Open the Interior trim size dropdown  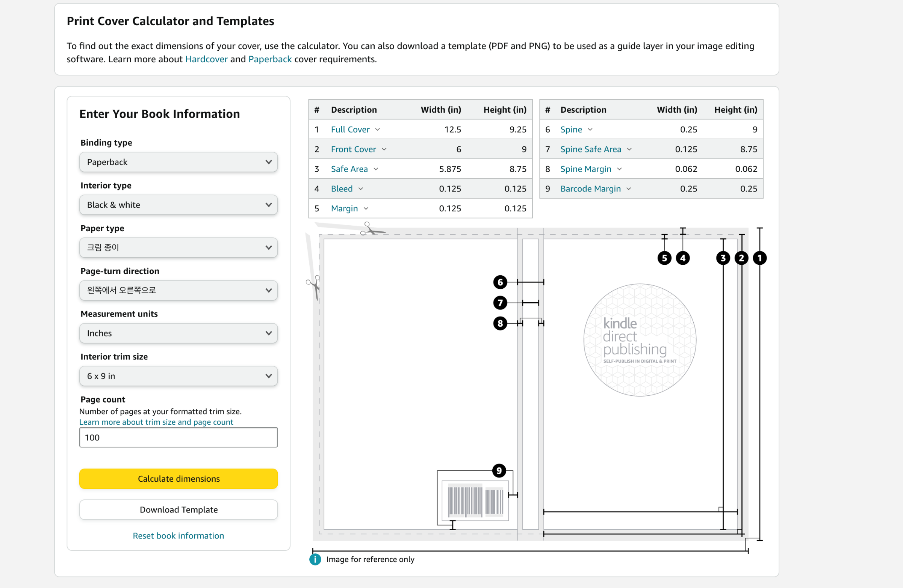[178, 376]
